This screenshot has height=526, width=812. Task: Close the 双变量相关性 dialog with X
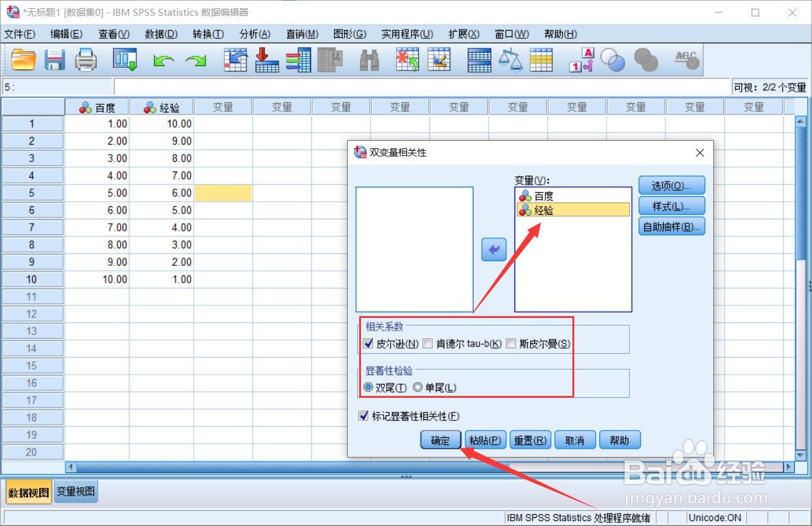pyautogui.click(x=700, y=153)
